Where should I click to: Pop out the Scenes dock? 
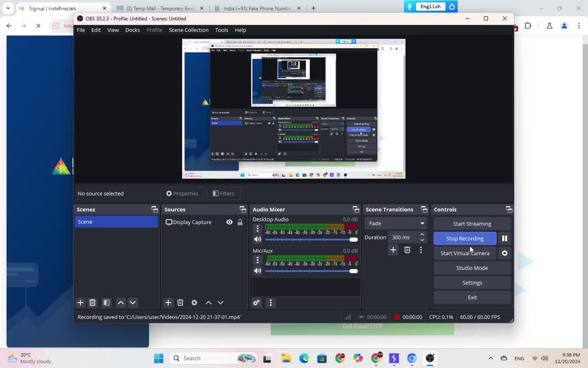pyautogui.click(x=155, y=209)
